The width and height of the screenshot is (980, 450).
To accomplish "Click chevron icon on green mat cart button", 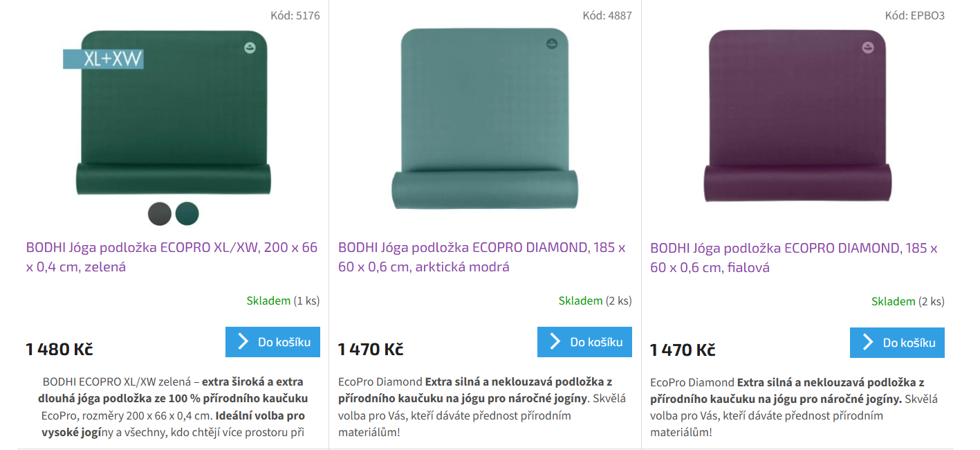I will tap(243, 341).
